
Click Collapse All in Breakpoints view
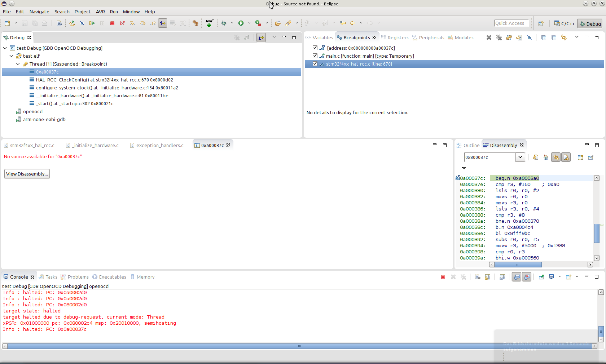[554, 37]
